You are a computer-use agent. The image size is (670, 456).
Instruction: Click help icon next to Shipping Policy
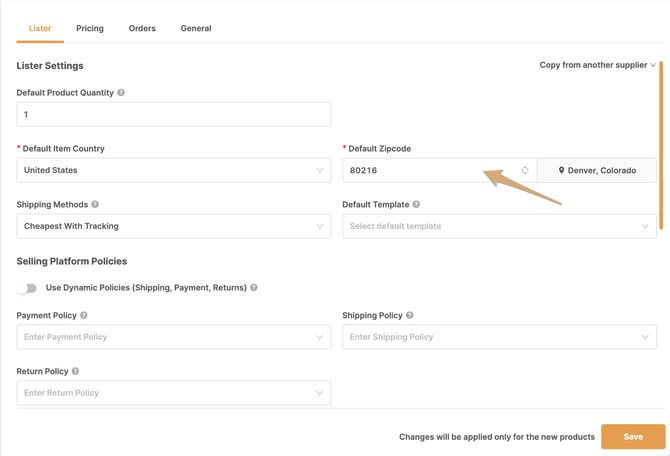click(x=409, y=315)
